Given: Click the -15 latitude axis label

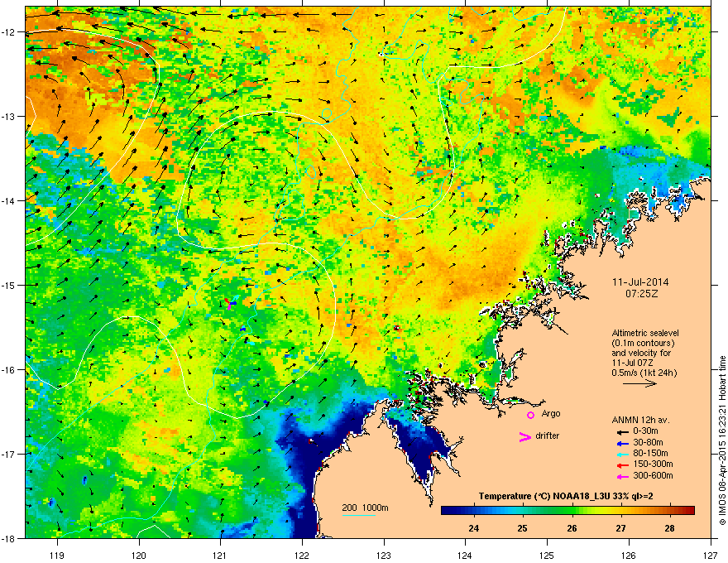Looking at the screenshot, I should tap(9, 285).
